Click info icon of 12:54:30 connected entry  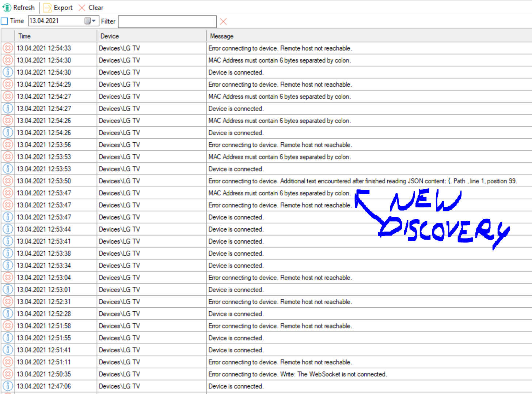pyautogui.click(x=8, y=72)
